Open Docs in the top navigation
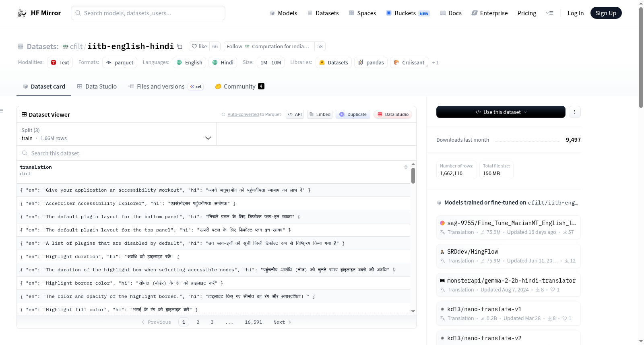 point(451,13)
